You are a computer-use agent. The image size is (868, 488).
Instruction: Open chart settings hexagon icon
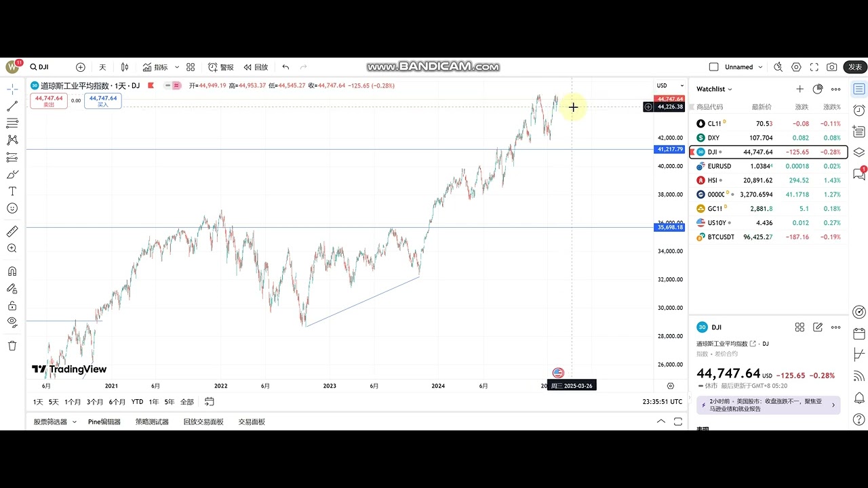[796, 67]
